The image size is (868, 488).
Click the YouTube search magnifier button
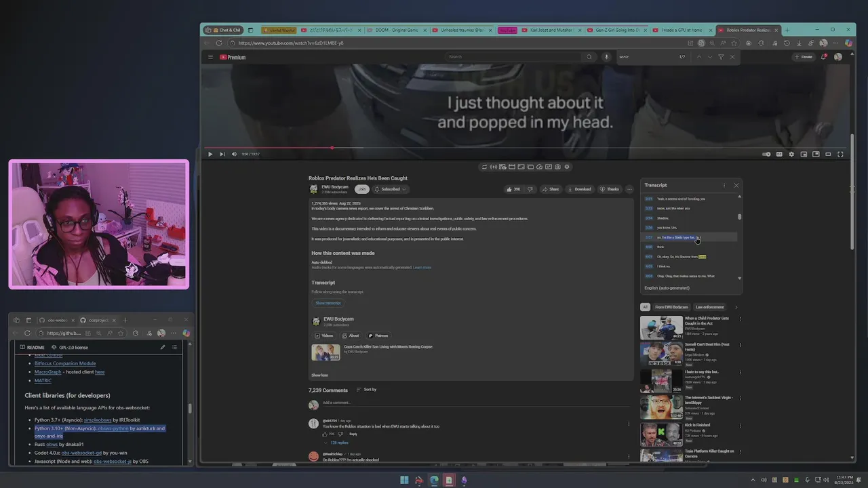point(589,57)
